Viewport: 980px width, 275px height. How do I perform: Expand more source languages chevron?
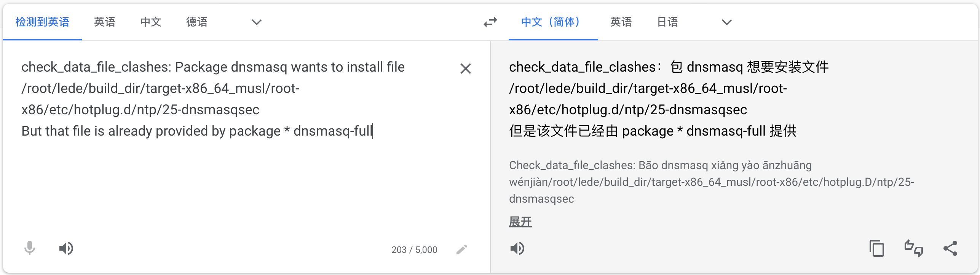[256, 22]
